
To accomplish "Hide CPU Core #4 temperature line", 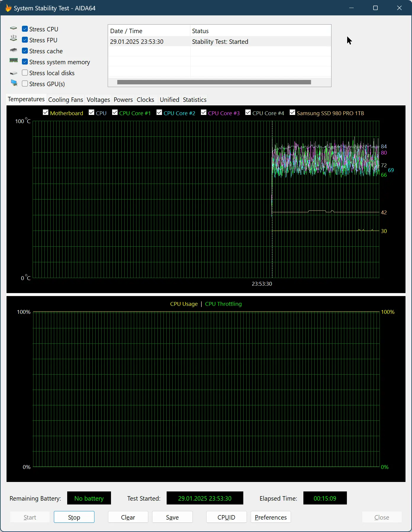I will (248, 112).
